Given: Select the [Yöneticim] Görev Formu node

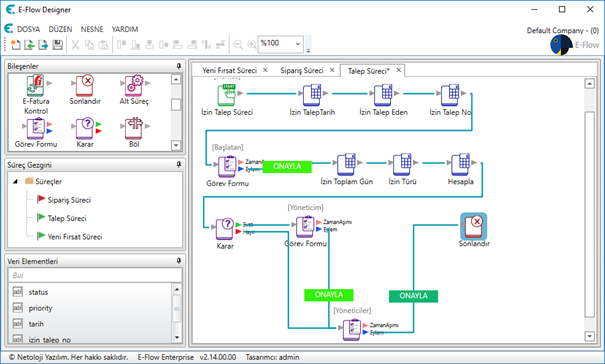Looking at the screenshot, I should [x=305, y=227].
